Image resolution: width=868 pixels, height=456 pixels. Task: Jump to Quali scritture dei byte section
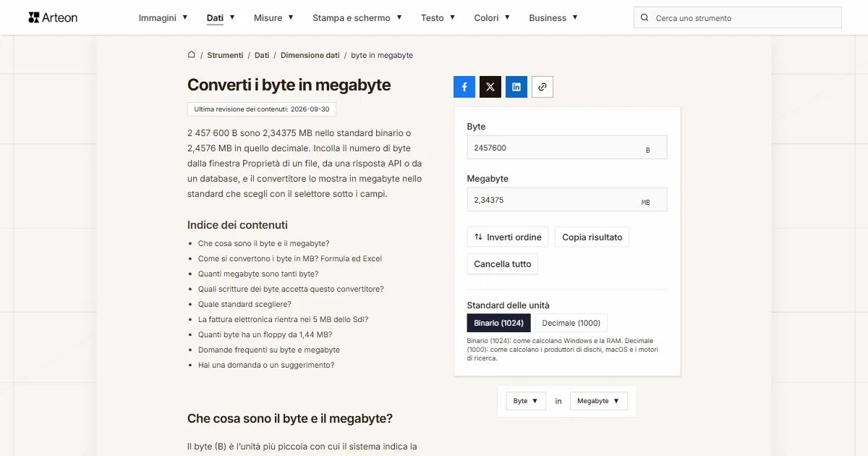291,289
